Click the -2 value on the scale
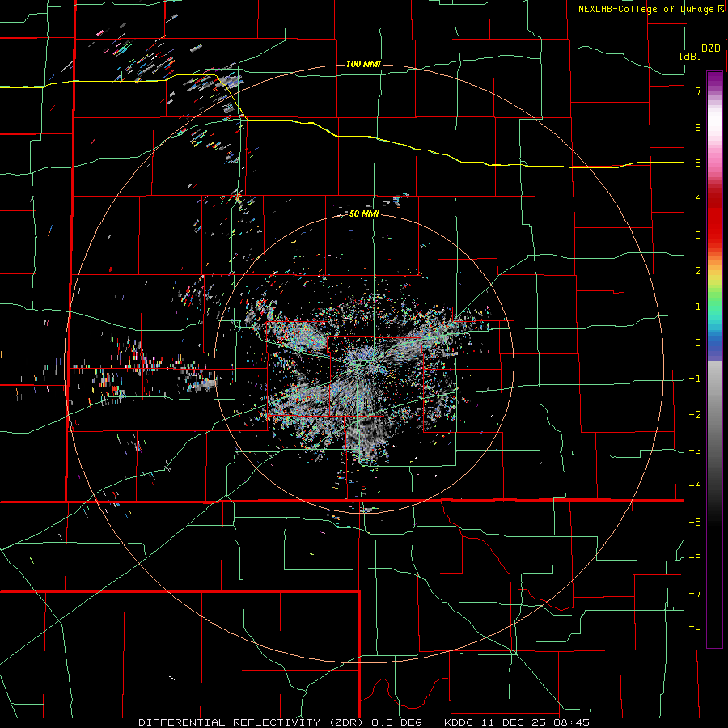Screen dimensions: 728x728 (x=695, y=415)
